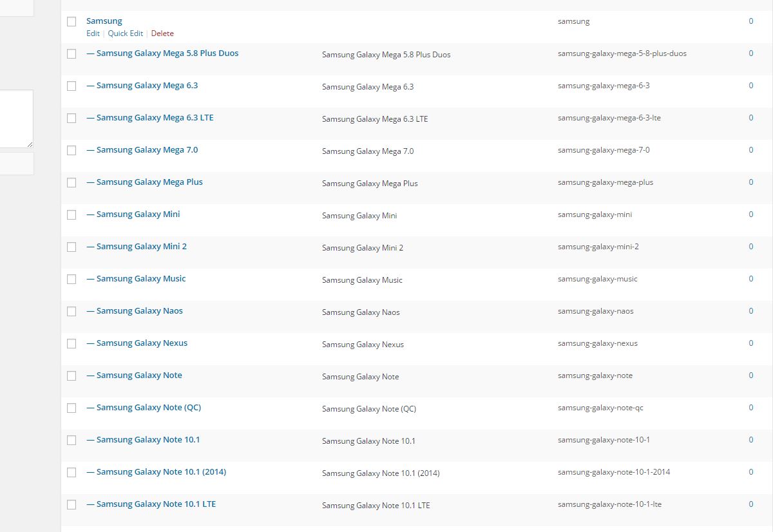This screenshot has height=532, width=773.
Task: Click the Samsung Galaxy Music title link
Action: pyautogui.click(x=140, y=279)
